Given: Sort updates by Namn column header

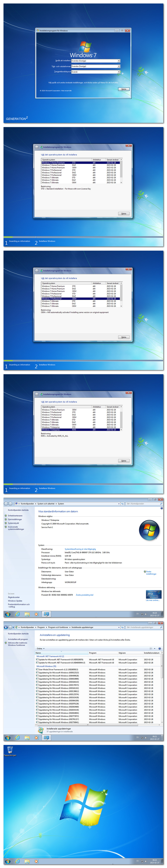Looking at the screenshot, I should pyautogui.click(x=62, y=653).
